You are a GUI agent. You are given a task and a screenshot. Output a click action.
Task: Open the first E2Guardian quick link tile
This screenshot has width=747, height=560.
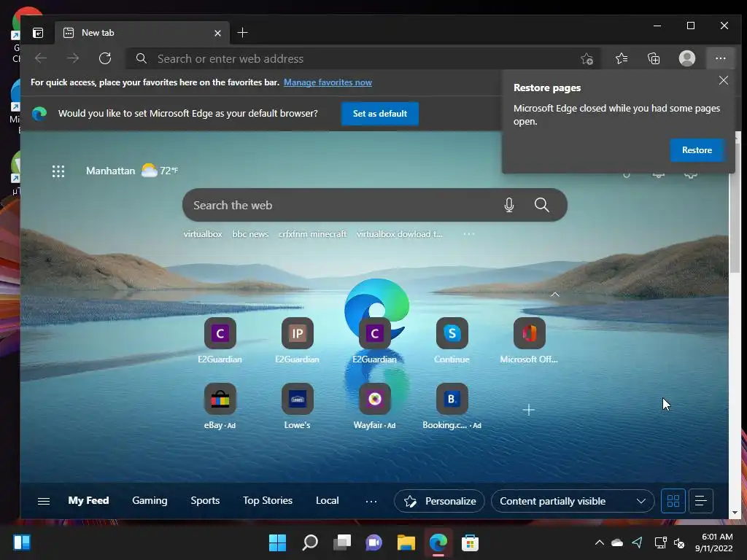(x=220, y=341)
